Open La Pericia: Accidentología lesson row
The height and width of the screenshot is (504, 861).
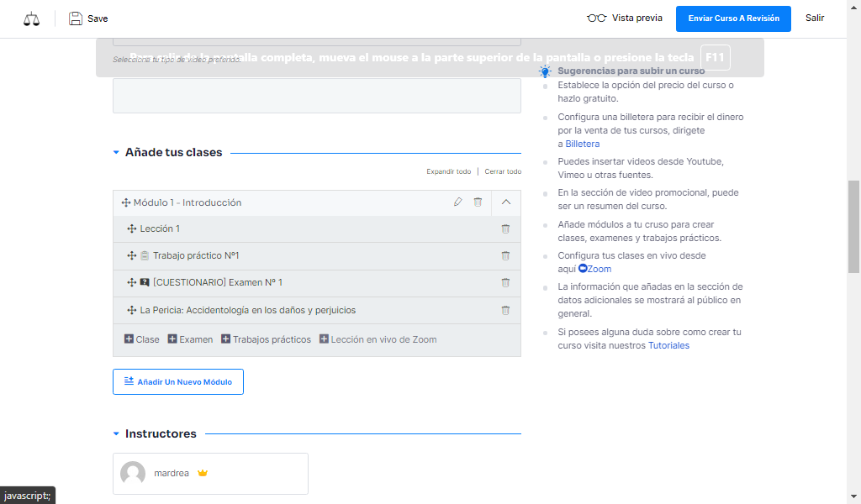click(317, 311)
